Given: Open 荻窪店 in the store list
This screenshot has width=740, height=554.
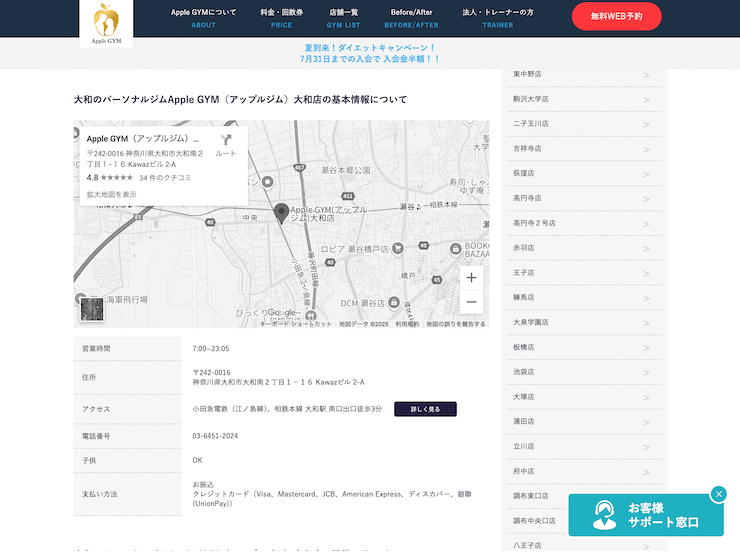Looking at the screenshot, I should point(584,173).
